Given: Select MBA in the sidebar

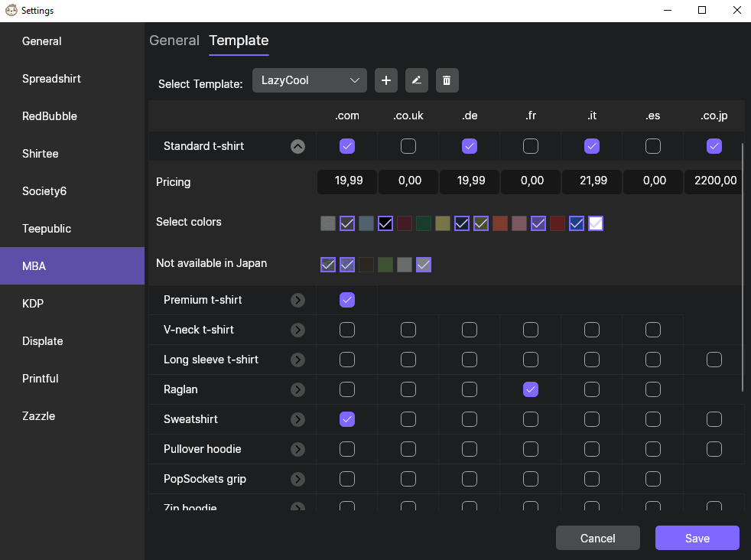Looking at the screenshot, I should (73, 266).
